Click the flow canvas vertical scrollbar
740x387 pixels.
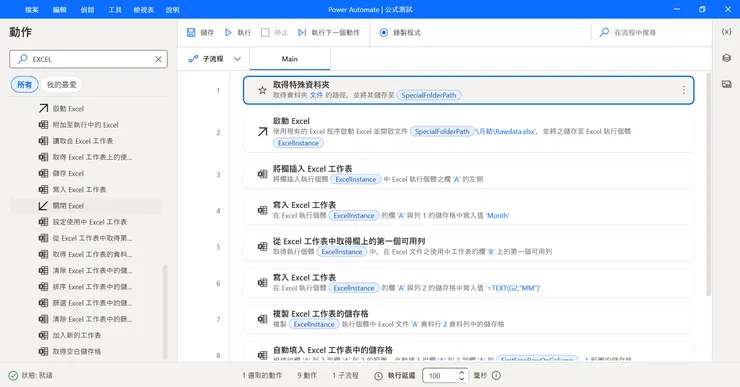click(x=708, y=184)
